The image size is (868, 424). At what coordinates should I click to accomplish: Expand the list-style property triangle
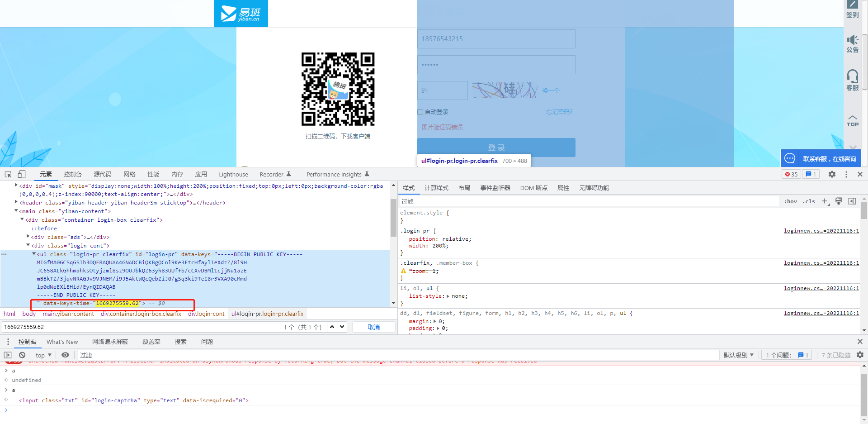pos(448,296)
